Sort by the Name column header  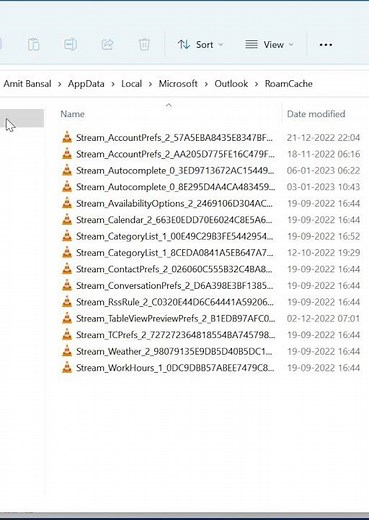(72, 114)
